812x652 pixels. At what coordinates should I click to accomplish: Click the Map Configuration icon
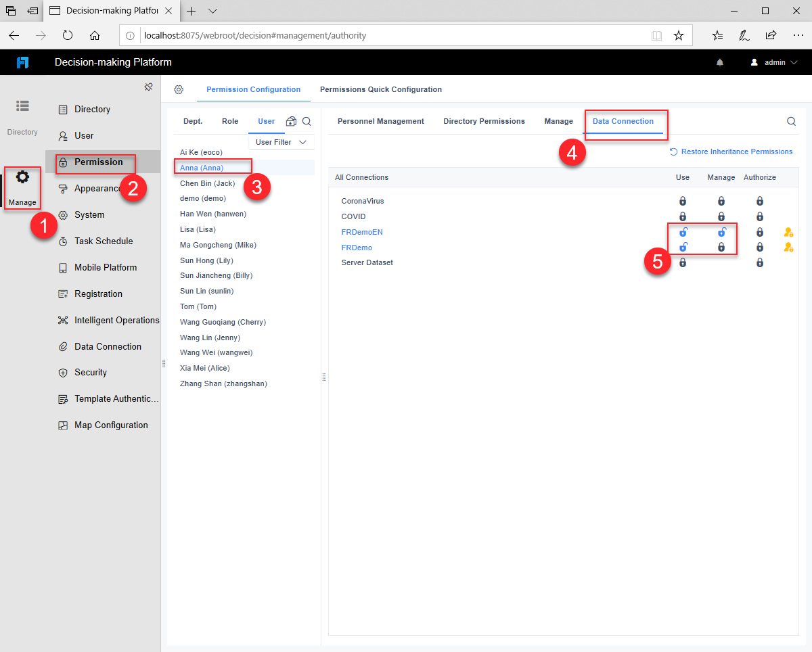(63, 425)
